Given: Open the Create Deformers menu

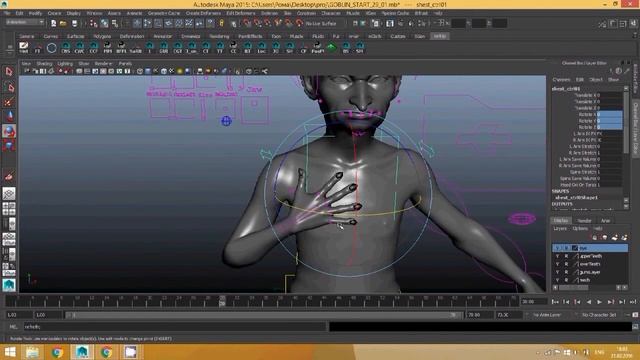Looking at the screenshot, I should [x=203, y=13].
